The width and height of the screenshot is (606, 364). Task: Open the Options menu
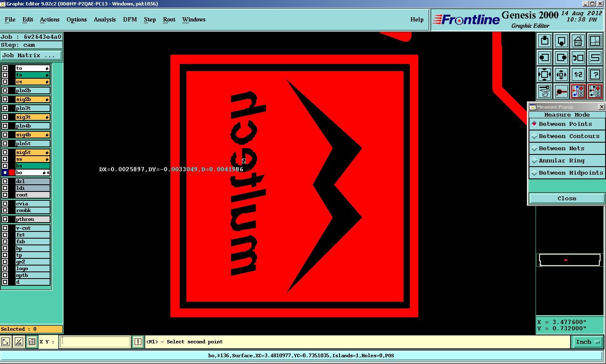77,19
